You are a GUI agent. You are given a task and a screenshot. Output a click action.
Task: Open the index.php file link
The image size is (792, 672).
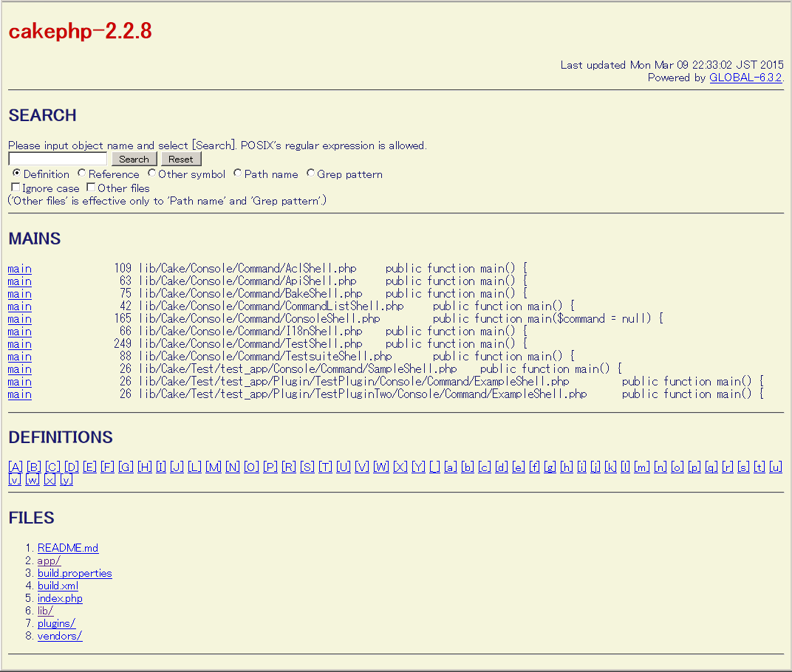click(60, 599)
